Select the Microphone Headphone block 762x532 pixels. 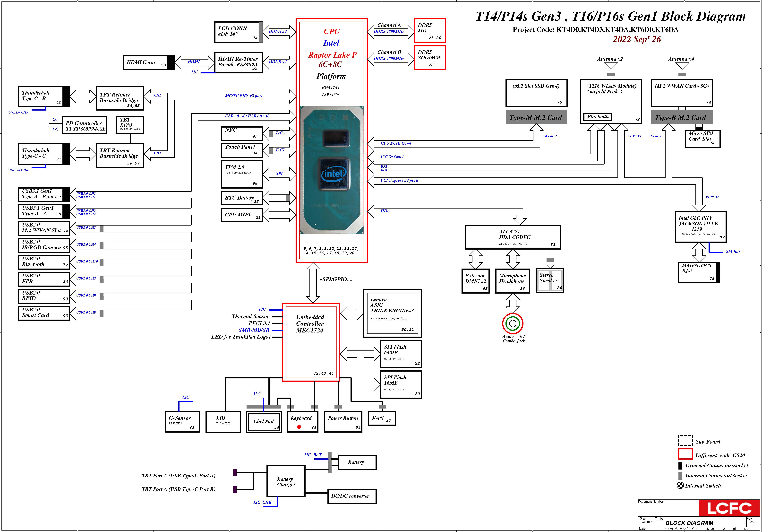[x=513, y=281]
